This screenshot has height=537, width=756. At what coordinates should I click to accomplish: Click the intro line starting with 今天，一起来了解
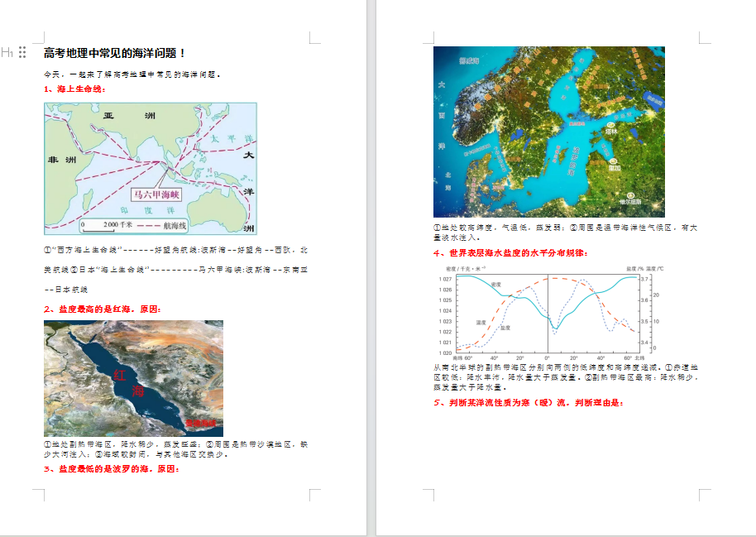point(132,74)
